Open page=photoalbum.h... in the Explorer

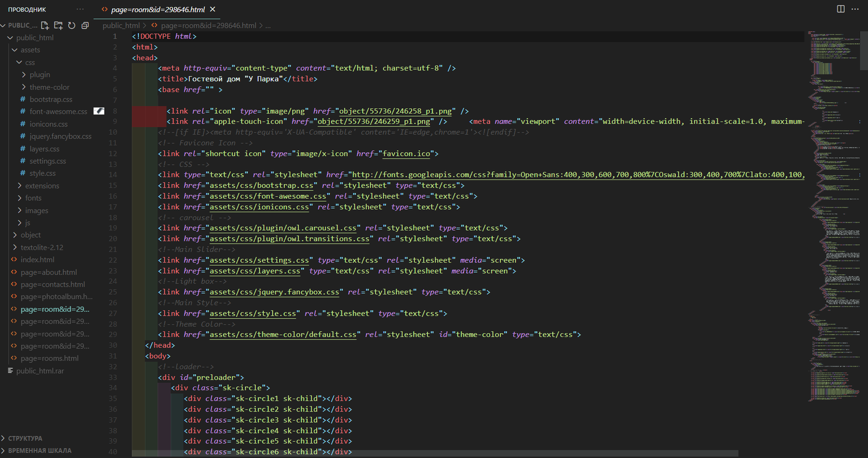pyautogui.click(x=57, y=297)
